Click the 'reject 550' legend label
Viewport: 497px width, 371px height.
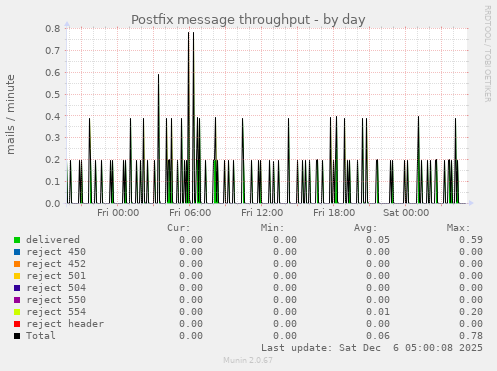coord(56,300)
